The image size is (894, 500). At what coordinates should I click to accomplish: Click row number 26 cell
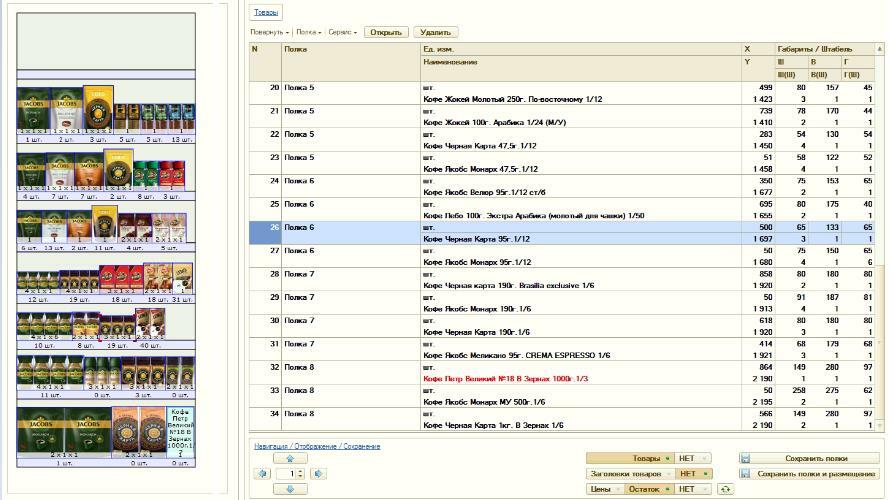pyautogui.click(x=266, y=233)
